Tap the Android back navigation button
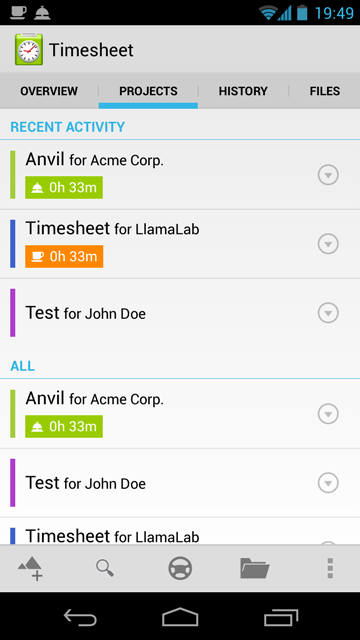The width and height of the screenshot is (360, 640). [80, 617]
